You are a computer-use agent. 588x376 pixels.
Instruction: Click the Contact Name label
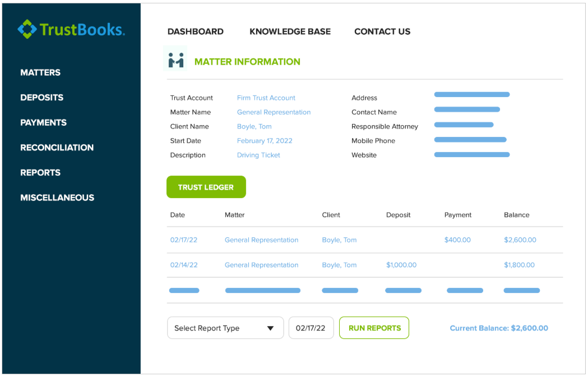(x=374, y=112)
